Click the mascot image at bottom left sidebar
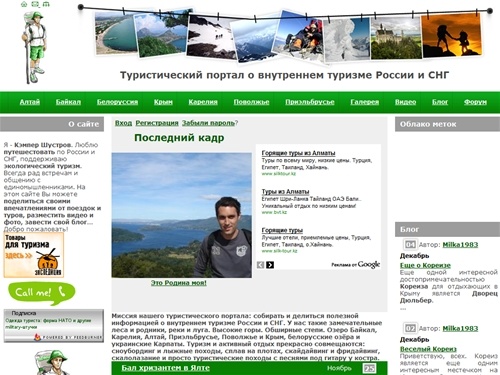The height and width of the screenshot is (375, 500). point(52,362)
